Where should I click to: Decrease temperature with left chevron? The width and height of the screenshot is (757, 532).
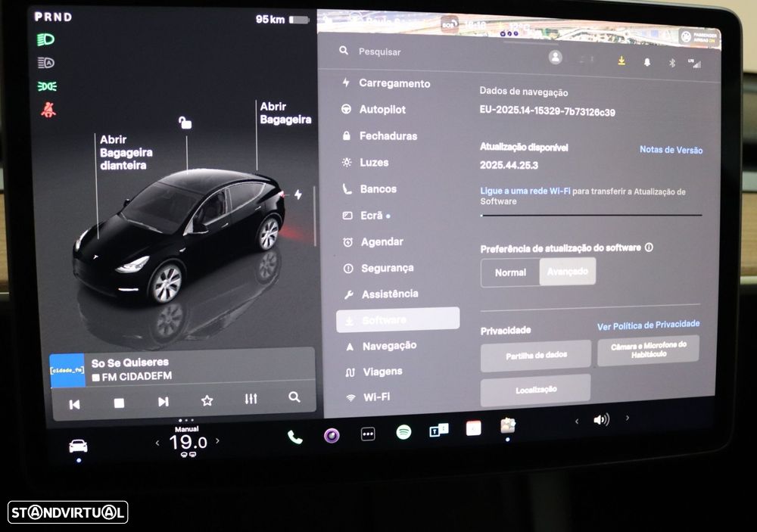coord(157,443)
